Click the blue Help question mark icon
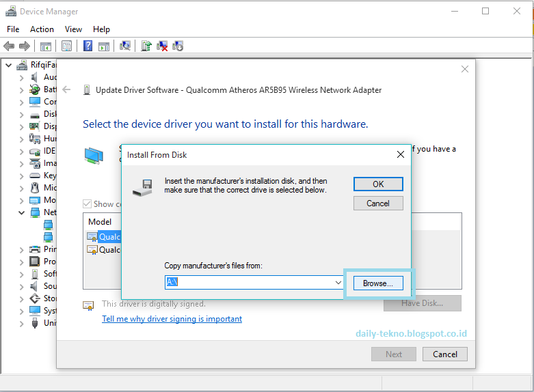534x392 pixels. 88,46
